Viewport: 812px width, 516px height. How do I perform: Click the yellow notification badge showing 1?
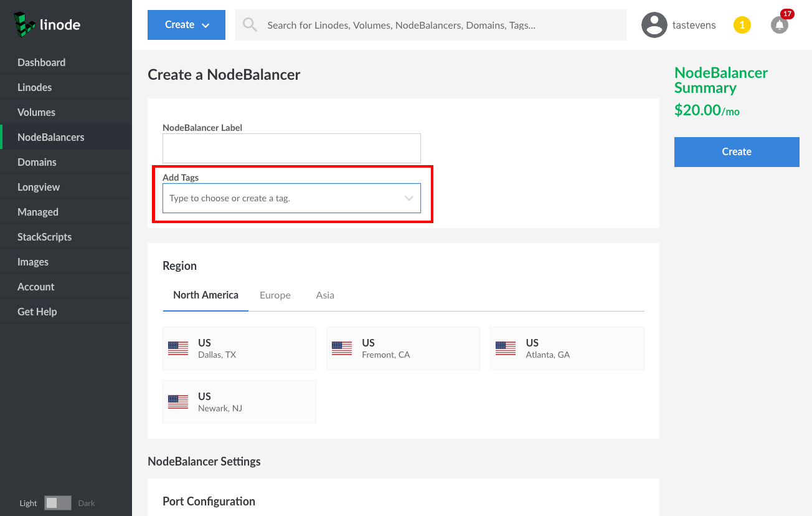coord(742,24)
